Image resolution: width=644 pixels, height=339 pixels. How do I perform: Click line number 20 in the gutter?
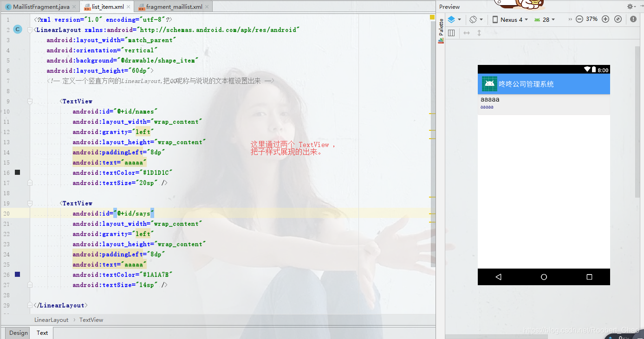click(x=6, y=213)
